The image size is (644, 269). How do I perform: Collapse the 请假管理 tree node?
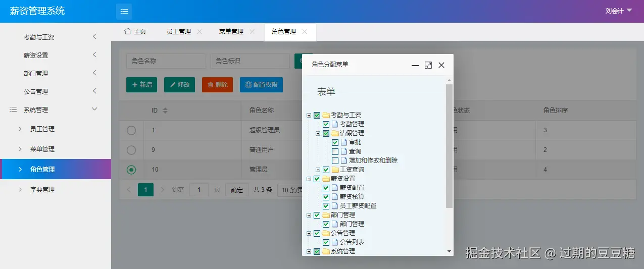318,133
